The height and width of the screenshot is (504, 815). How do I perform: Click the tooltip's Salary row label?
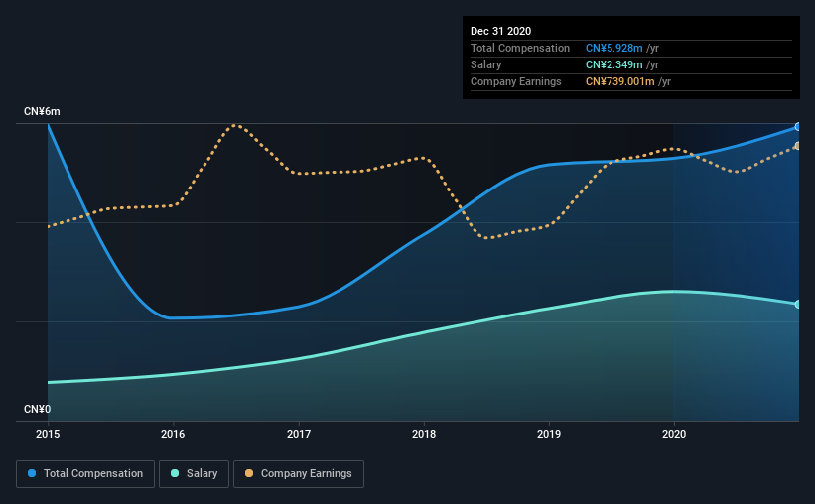(486, 64)
